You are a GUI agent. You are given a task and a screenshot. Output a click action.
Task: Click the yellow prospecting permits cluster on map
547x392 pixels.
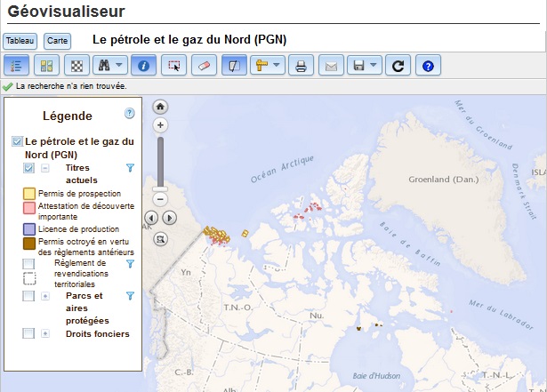217,236
